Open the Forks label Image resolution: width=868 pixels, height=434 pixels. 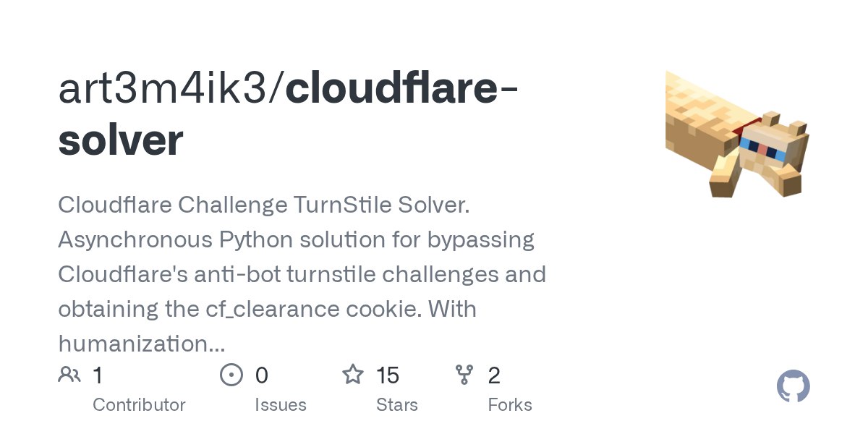510,404
